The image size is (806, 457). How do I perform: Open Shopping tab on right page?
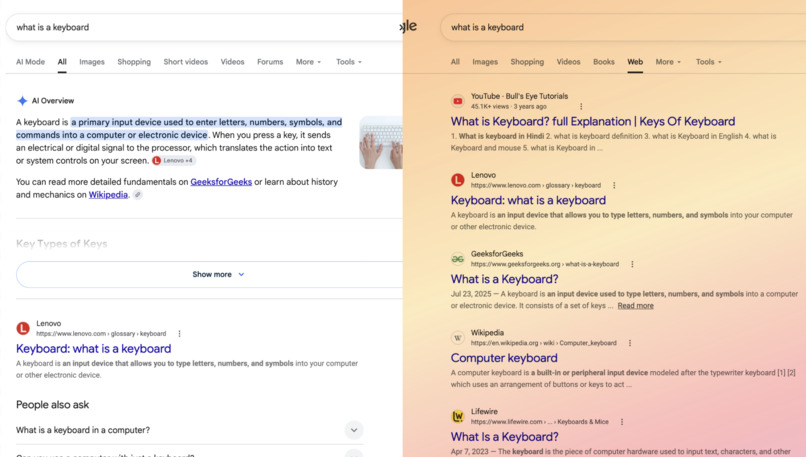(527, 62)
